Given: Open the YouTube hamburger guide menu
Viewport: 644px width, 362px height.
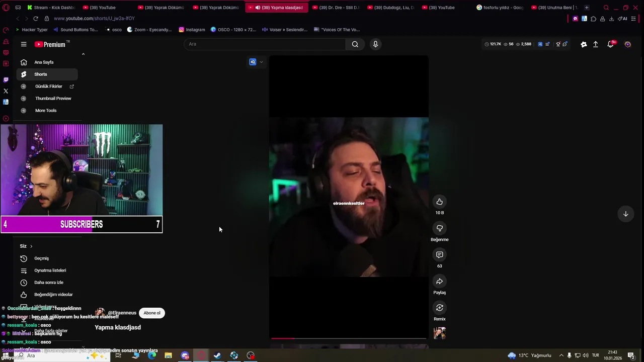Looking at the screenshot, I should (x=24, y=44).
